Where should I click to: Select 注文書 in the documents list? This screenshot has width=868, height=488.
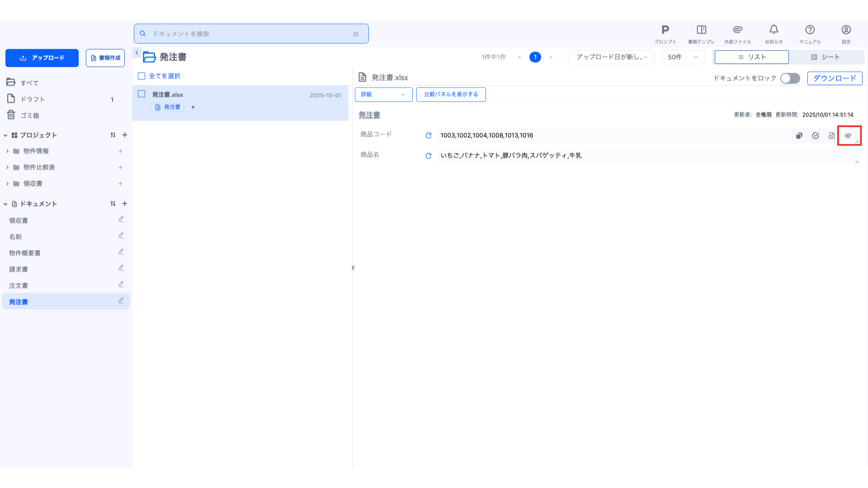(x=19, y=286)
